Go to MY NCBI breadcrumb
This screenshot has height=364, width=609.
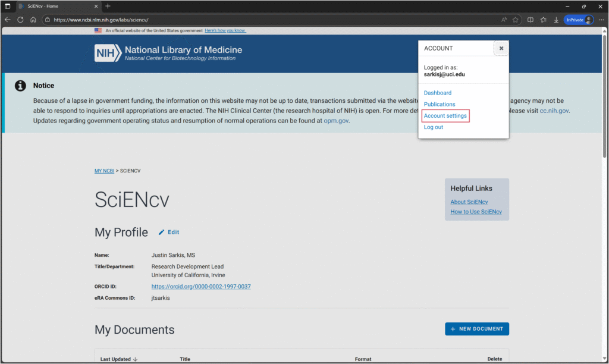pyautogui.click(x=104, y=171)
